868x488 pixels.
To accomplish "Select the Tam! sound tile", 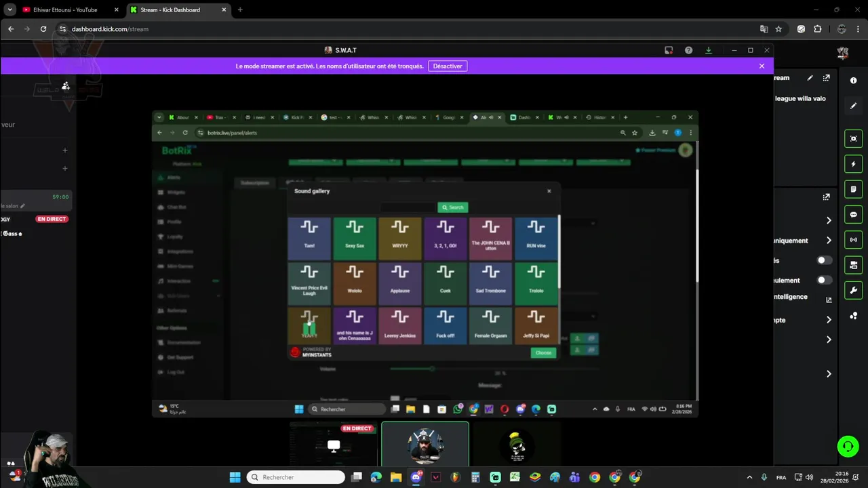I will (309, 239).
